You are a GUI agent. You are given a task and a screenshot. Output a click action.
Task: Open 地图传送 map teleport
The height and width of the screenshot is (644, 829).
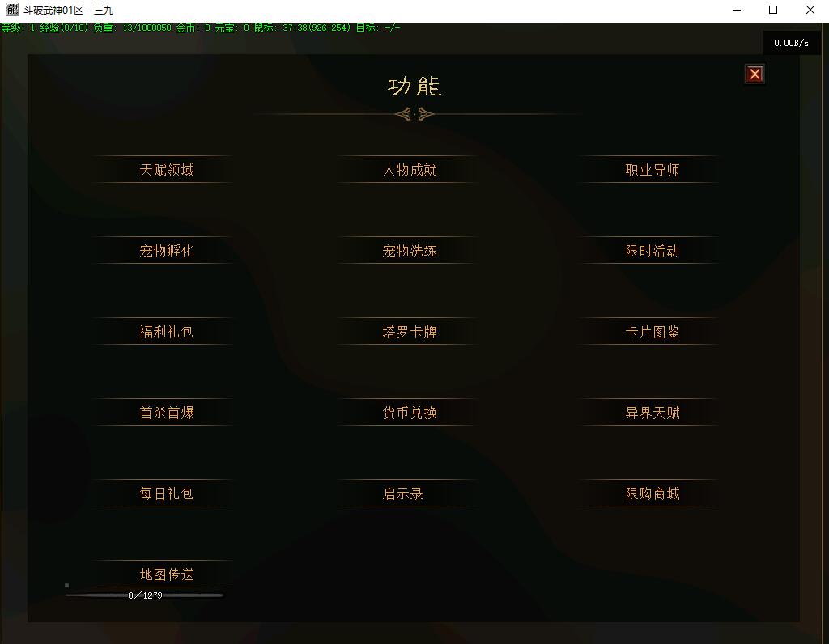pyautogui.click(x=166, y=574)
